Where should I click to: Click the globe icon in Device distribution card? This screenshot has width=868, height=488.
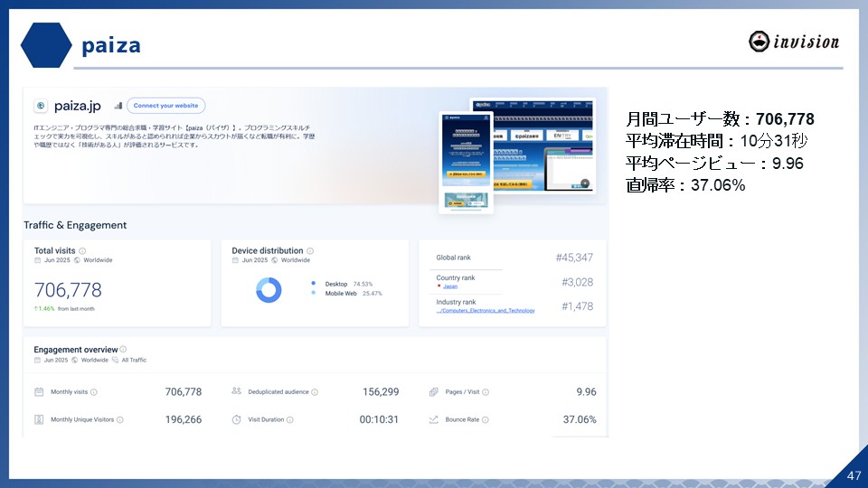point(275,260)
